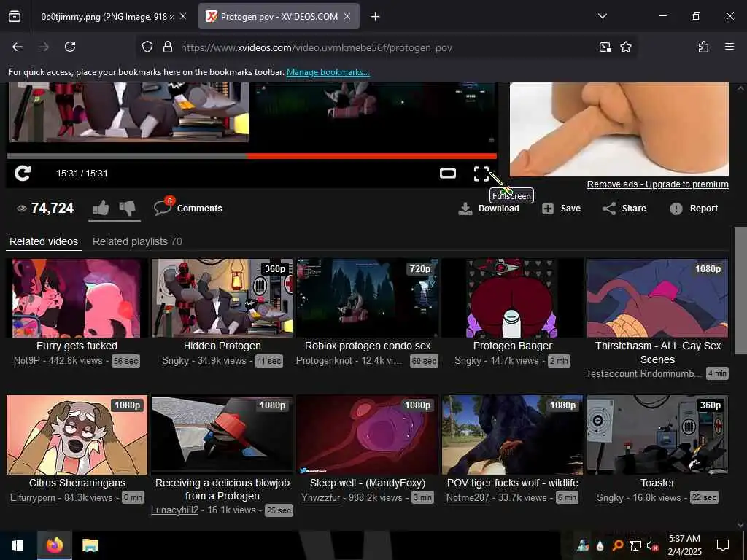Open the Not9P uploader profile
This screenshot has width=747, height=560.
click(27, 360)
